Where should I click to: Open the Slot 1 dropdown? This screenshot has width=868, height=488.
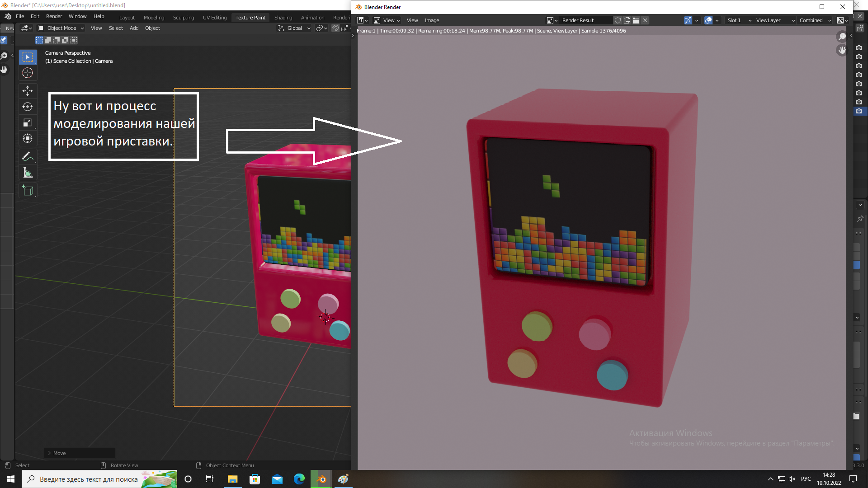(x=739, y=20)
